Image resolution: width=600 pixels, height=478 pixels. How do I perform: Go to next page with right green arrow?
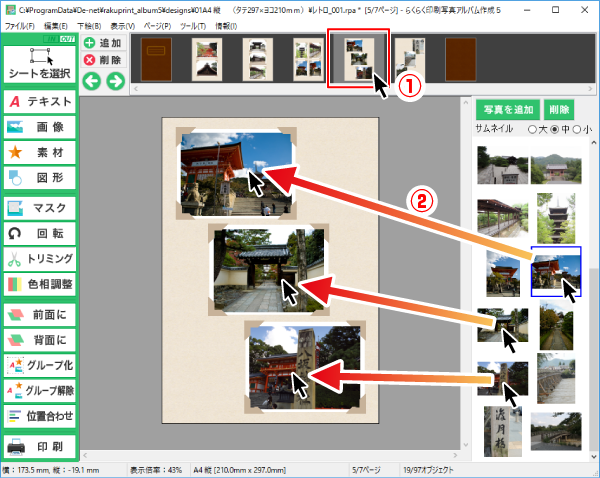115,80
